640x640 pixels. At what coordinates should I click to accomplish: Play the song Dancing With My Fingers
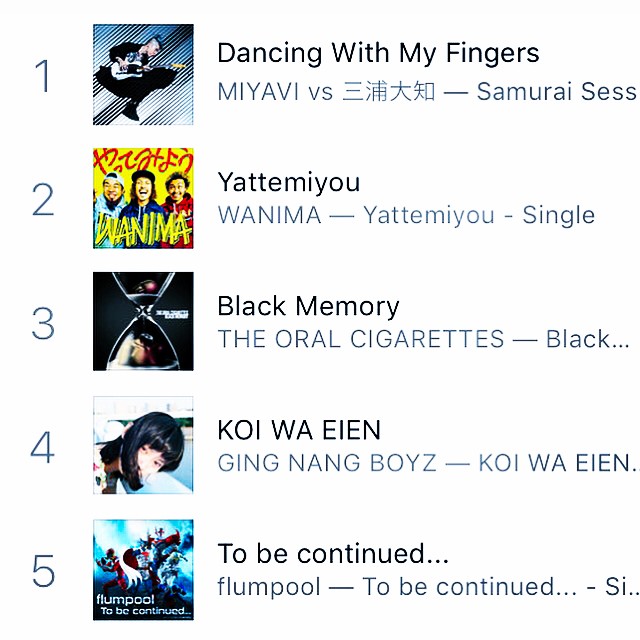pos(378,53)
